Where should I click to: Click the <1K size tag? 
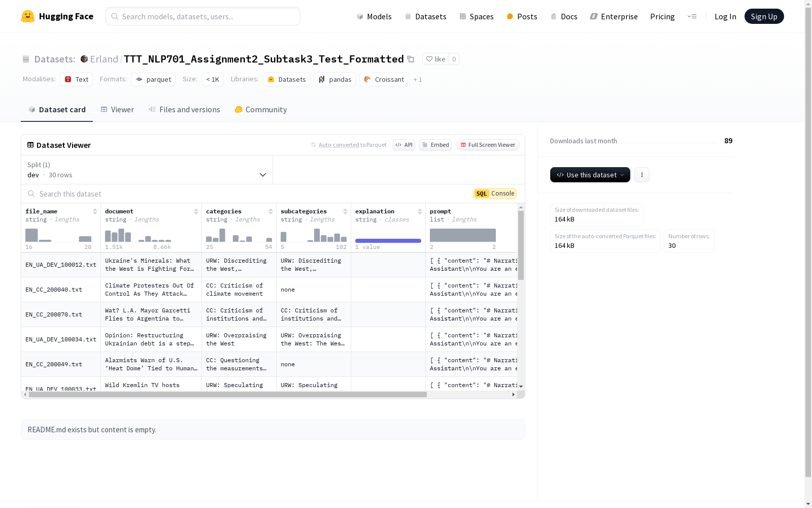pyautogui.click(x=213, y=79)
